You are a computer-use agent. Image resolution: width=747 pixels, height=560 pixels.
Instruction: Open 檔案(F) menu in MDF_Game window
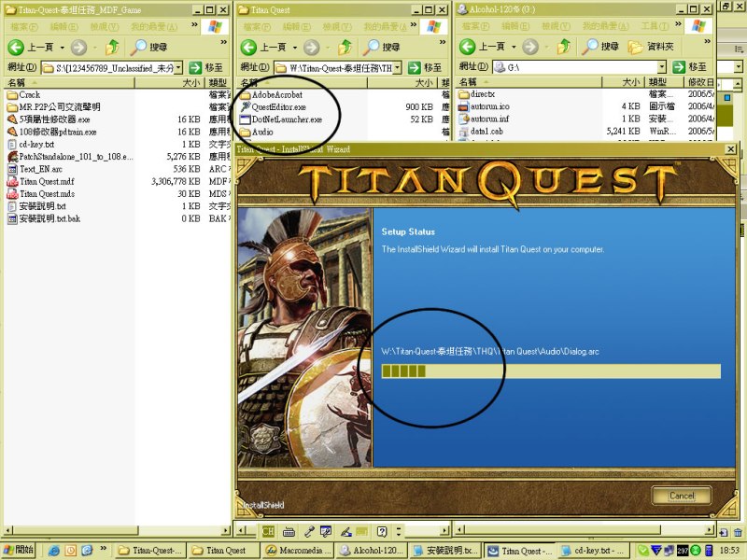pyautogui.click(x=25, y=27)
